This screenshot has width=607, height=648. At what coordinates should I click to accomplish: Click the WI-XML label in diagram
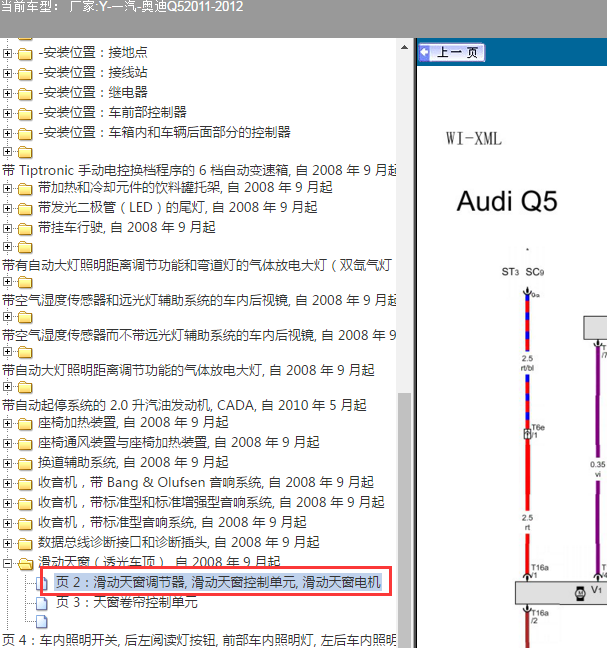click(x=474, y=139)
